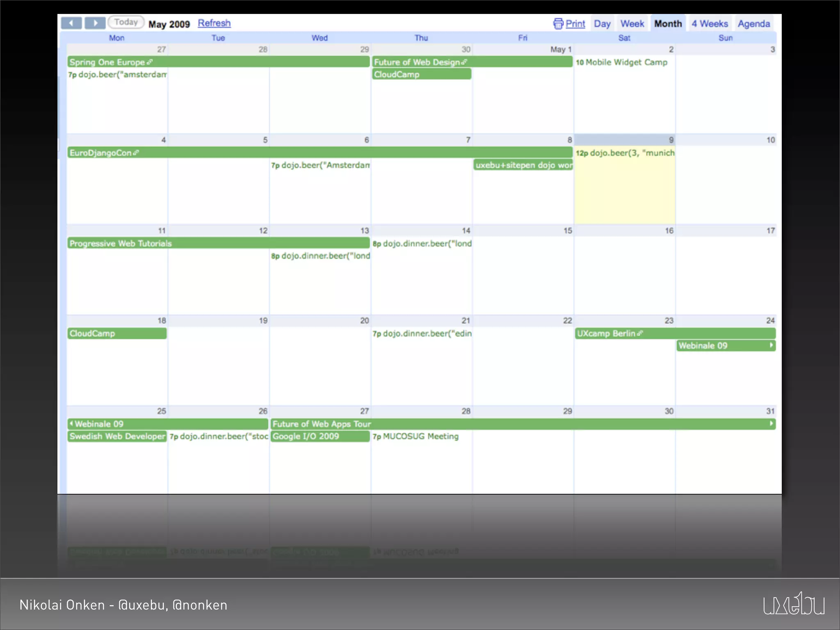840x630 pixels.
Task: Go to next month with right arrow
Action: [x=95, y=23]
